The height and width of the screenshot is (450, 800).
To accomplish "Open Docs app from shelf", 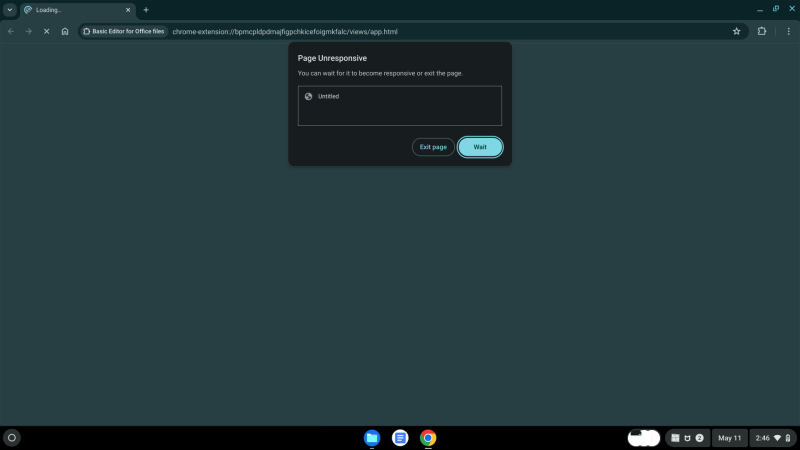I will click(x=400, y=438).
